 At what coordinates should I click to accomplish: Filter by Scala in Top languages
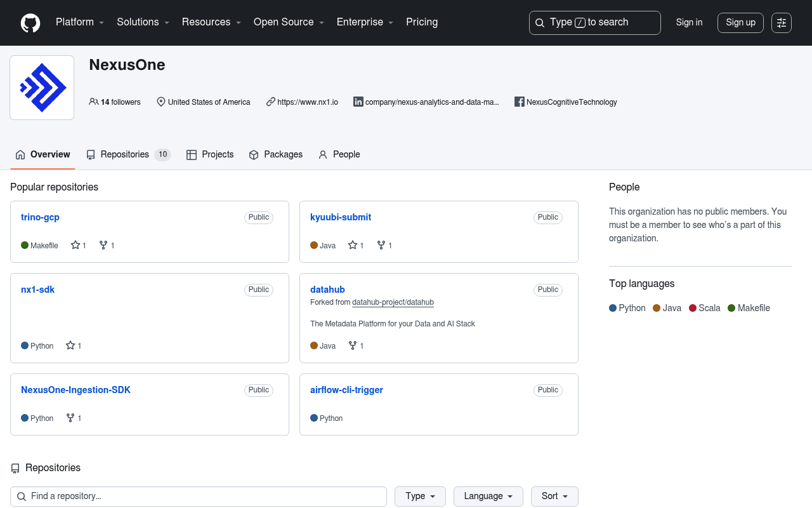(x=704, y=308)
